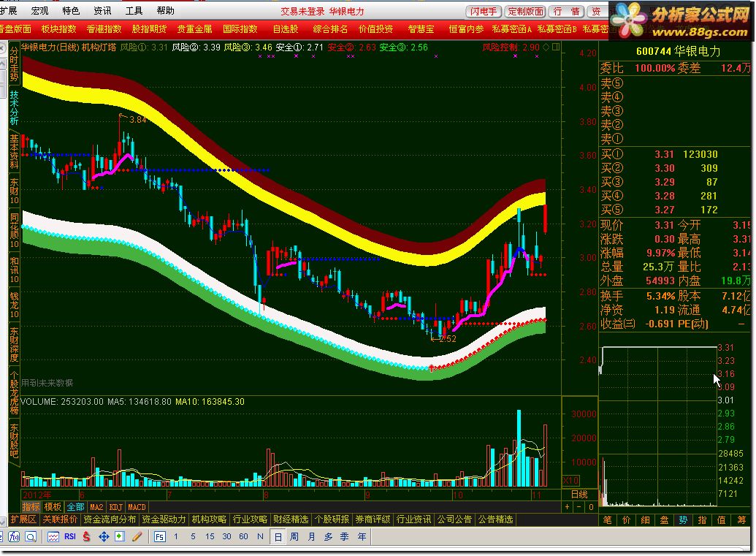Open the 贵重金属 tab
The width and height of the screenshot is (756, 556).
[x=195, y=29]
